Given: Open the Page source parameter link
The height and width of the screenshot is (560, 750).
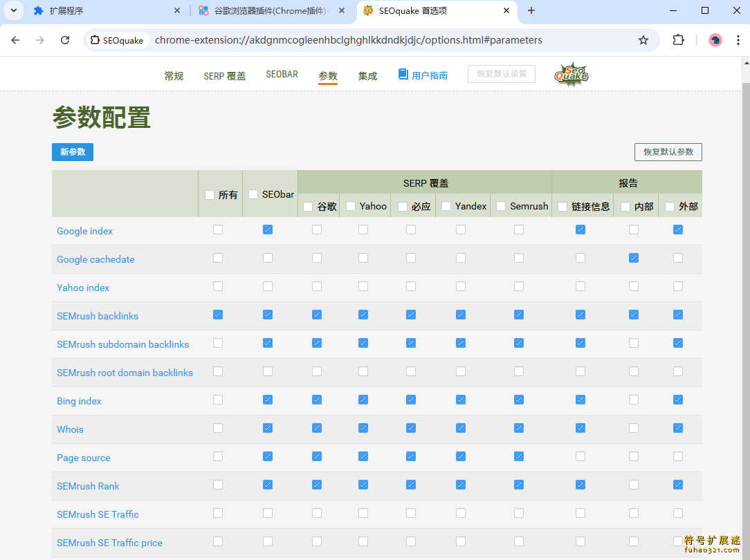Looking at the screenshot, I should pyautogui.click(x=84, y=458).
